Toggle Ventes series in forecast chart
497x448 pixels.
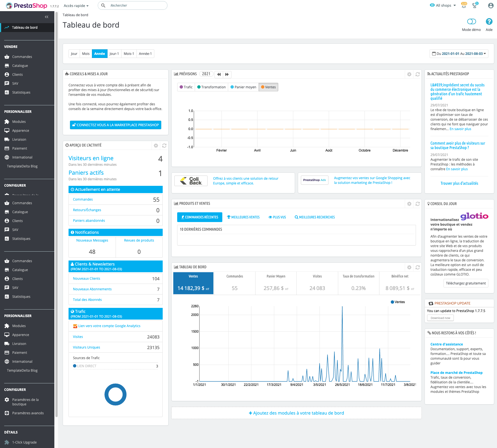tap(268, 87)
